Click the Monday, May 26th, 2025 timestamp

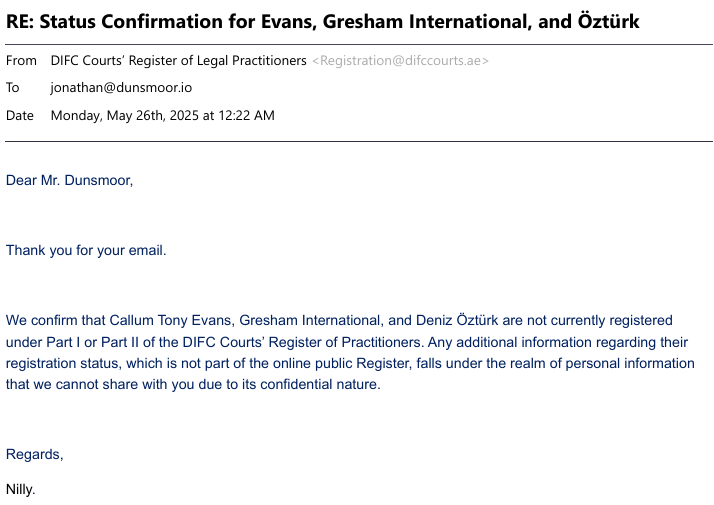point(162,115)
